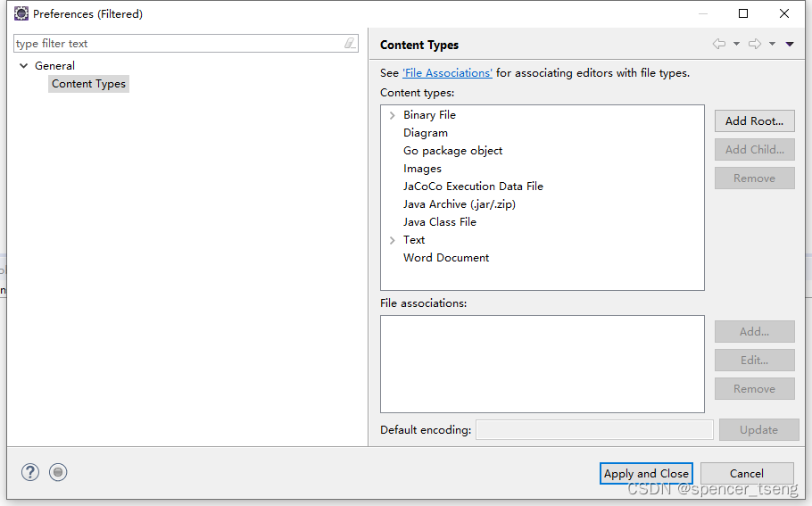This screenshot has width=812, height=506.
Task: Click the Add... file association button
Action: (x=755, y=331)
